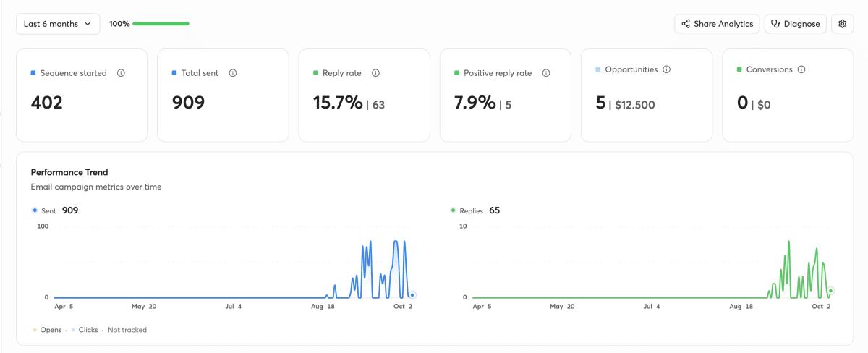Click info icon next to Positive reply rate
This screenshot has height=353, width=868.
(x=546, y=73)
